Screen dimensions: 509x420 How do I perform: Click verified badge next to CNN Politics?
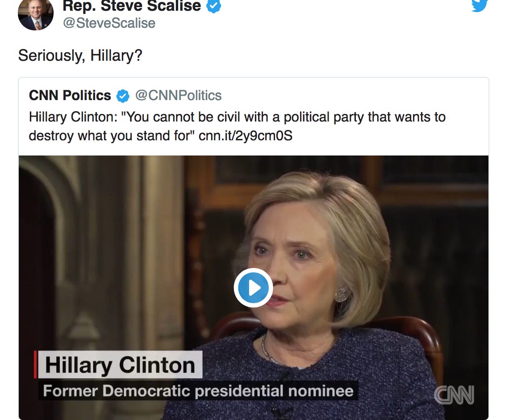point(123,96)
